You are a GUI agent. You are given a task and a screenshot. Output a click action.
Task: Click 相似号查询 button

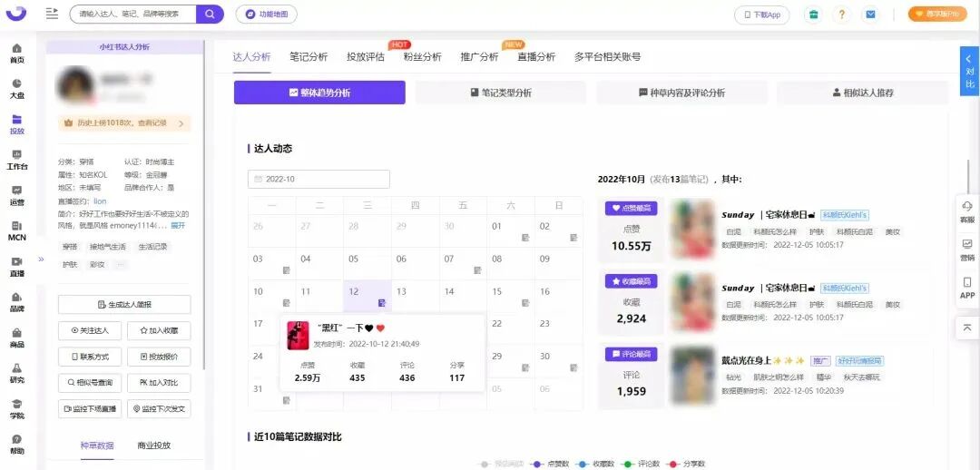point(90,383)
